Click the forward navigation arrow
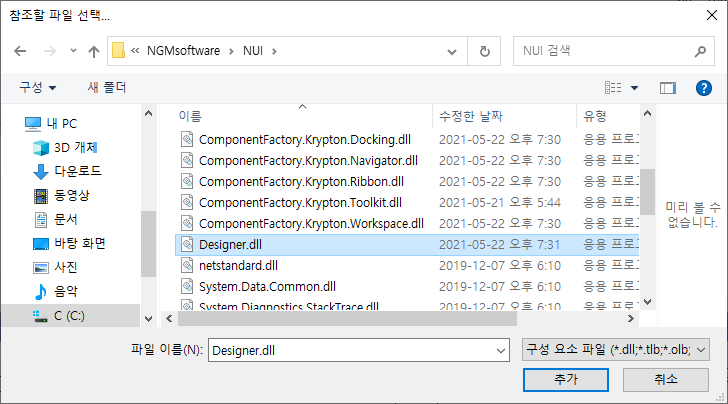 point(50,51)
